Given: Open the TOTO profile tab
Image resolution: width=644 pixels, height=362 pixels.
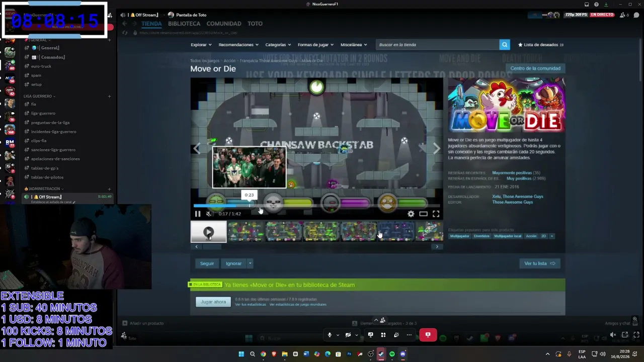Looking at the screenshot, I should (x=255, y=24).
